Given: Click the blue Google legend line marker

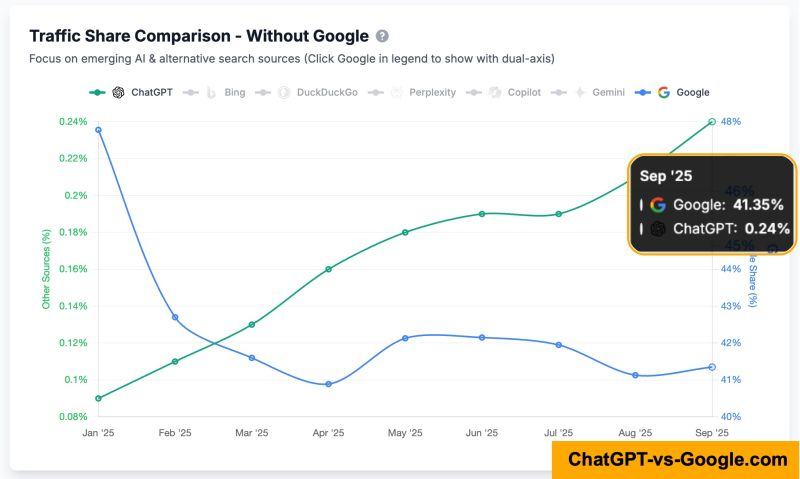Looking at the screenshot, I should tap(643, 92).
